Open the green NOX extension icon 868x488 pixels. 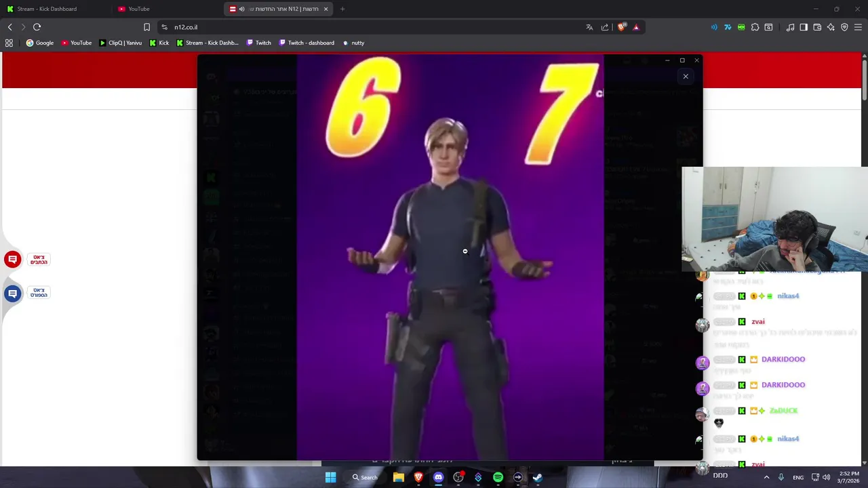[741, 27]
